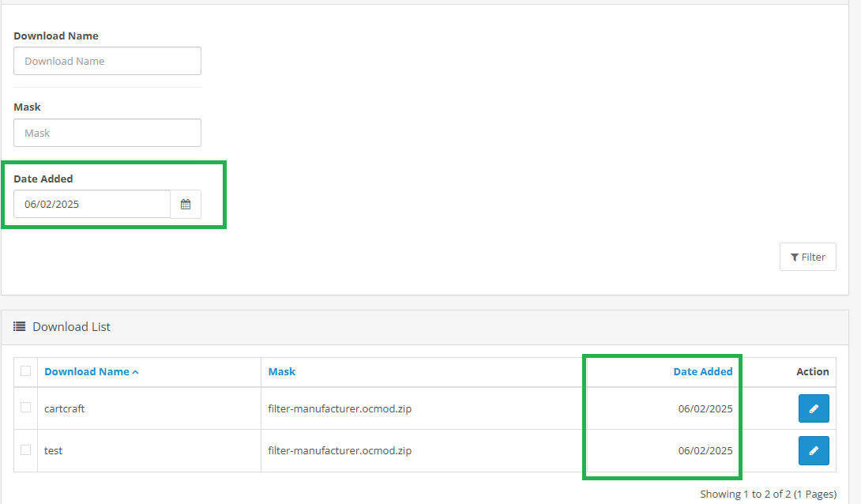Apply the Filter button
Screen dimensions: 861x504
[807, 257]
